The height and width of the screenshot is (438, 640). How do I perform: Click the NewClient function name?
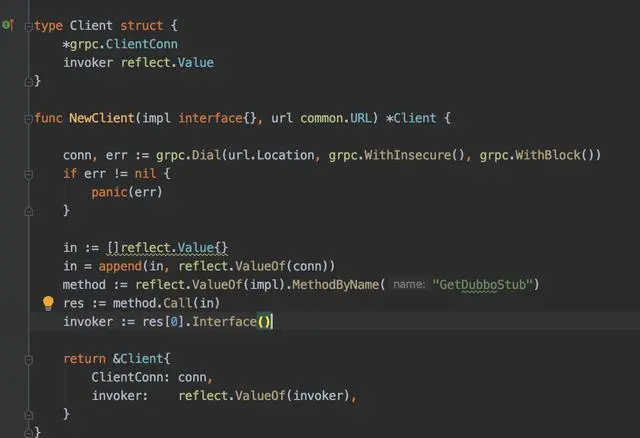(x=102, y=118)
